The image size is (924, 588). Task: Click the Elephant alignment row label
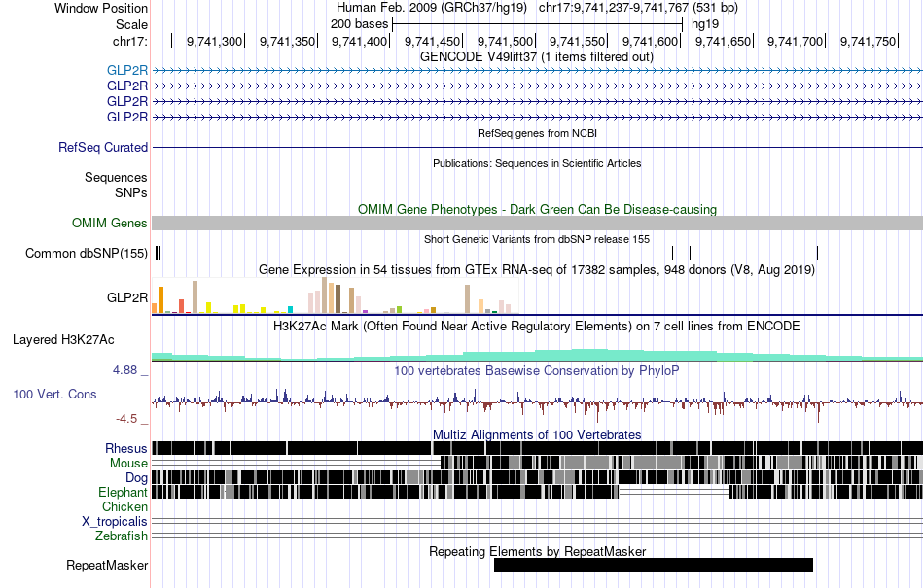click(123, 492)
